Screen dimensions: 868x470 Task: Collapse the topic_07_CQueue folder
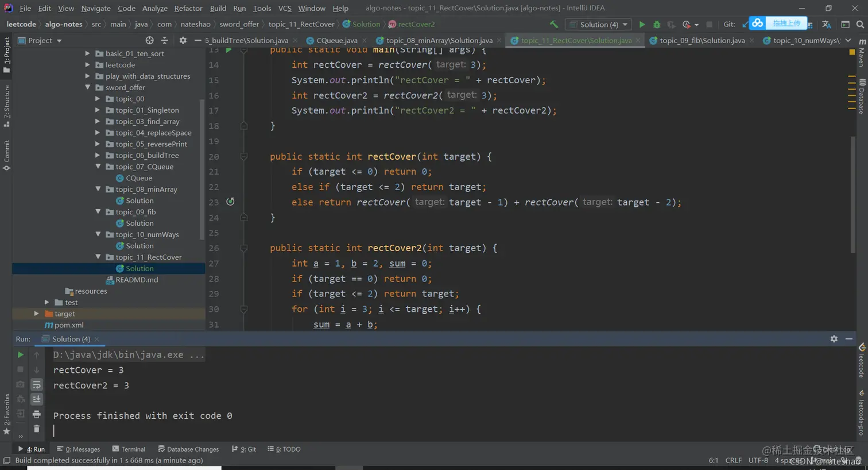pos(98,167)
